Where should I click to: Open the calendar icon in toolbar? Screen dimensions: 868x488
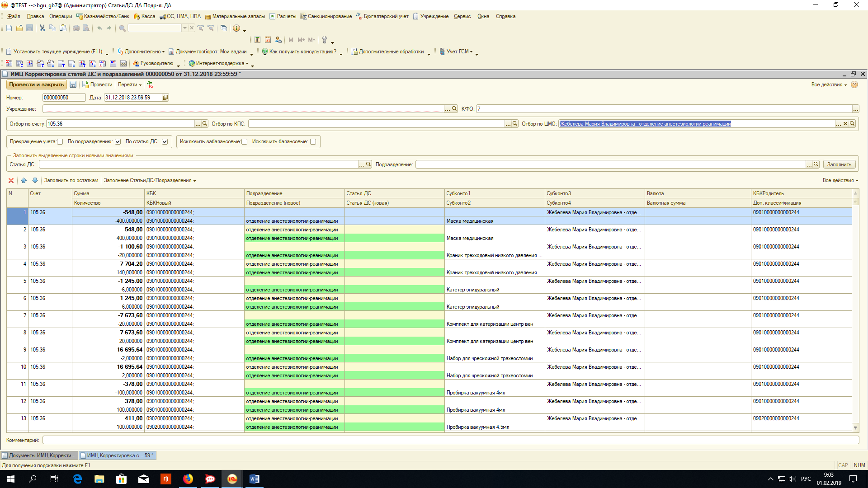268,40
